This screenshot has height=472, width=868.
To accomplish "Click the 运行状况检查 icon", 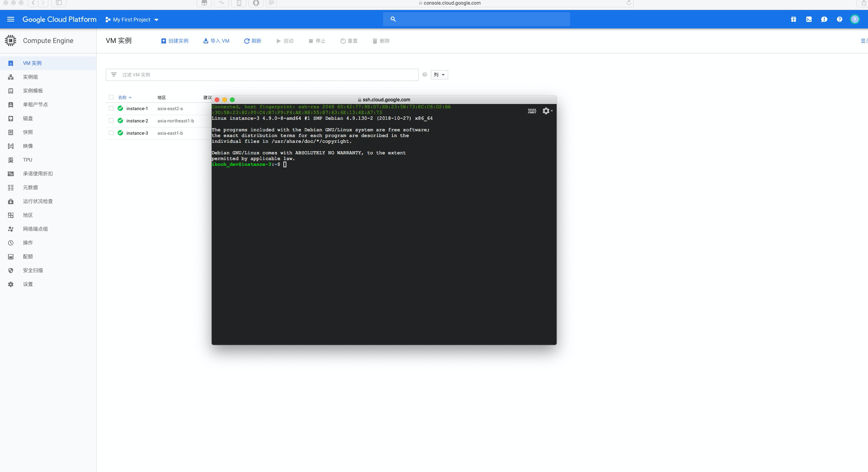I will (x=11, y=201).
